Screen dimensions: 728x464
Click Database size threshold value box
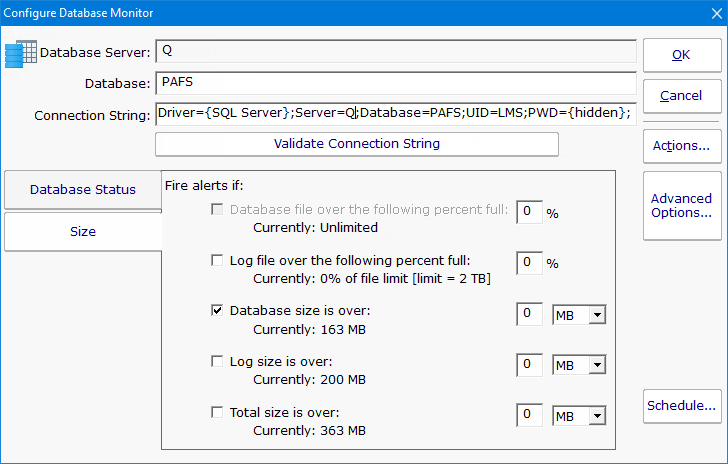(x=529, y=316)
